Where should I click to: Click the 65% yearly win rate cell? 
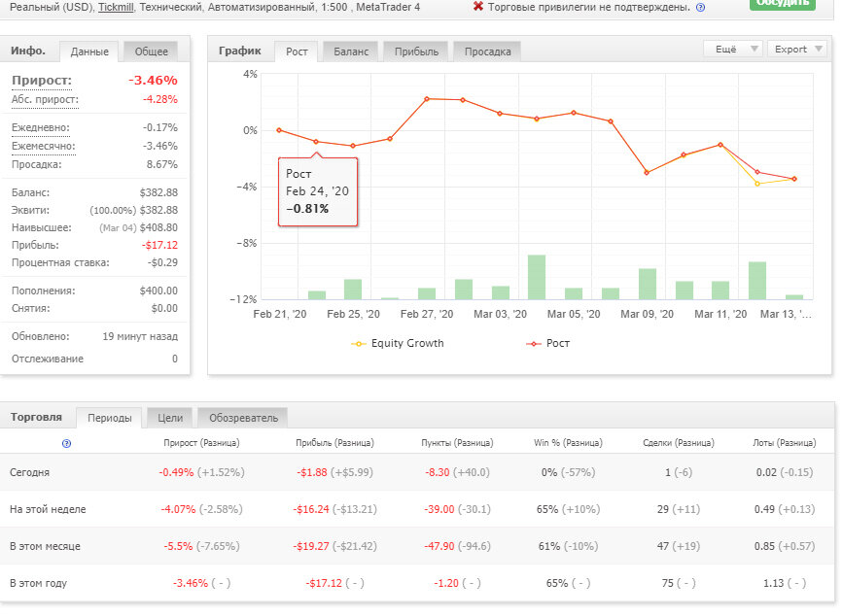click(x=557, y=583)
